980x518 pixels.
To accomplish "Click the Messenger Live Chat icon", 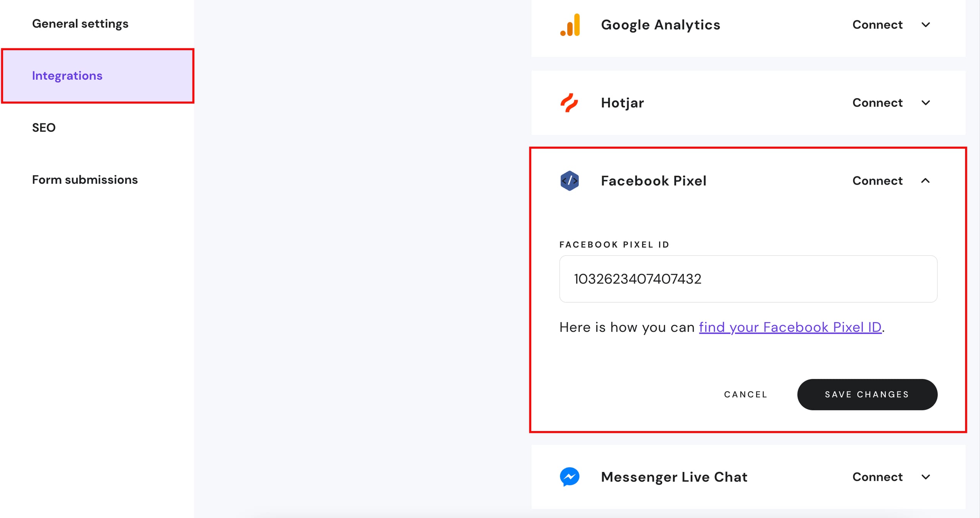I will pyautogui.click(x=570, y=477).
